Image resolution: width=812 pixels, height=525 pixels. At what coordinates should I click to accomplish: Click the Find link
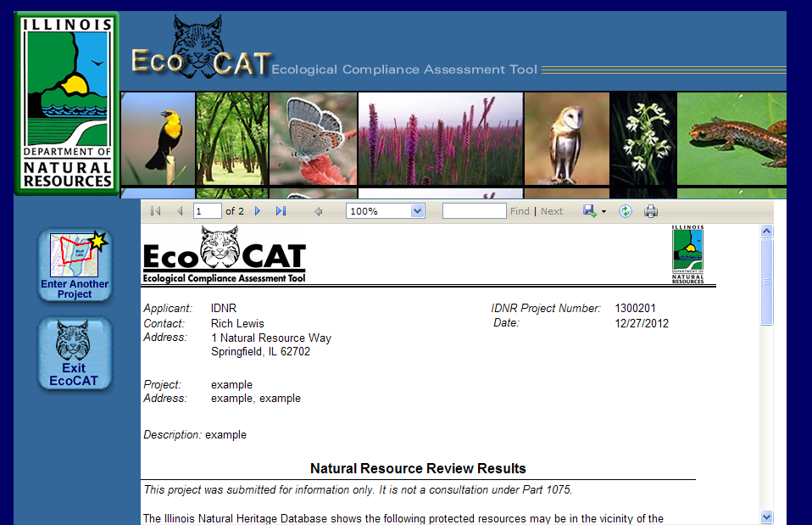[520, 211]
